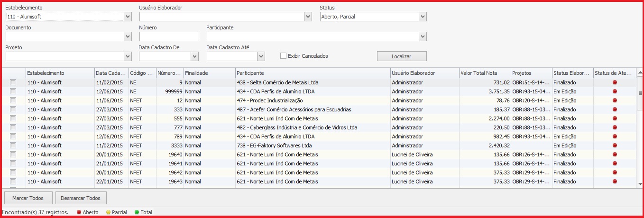Open the Data Cadastro De date picker

194,56
